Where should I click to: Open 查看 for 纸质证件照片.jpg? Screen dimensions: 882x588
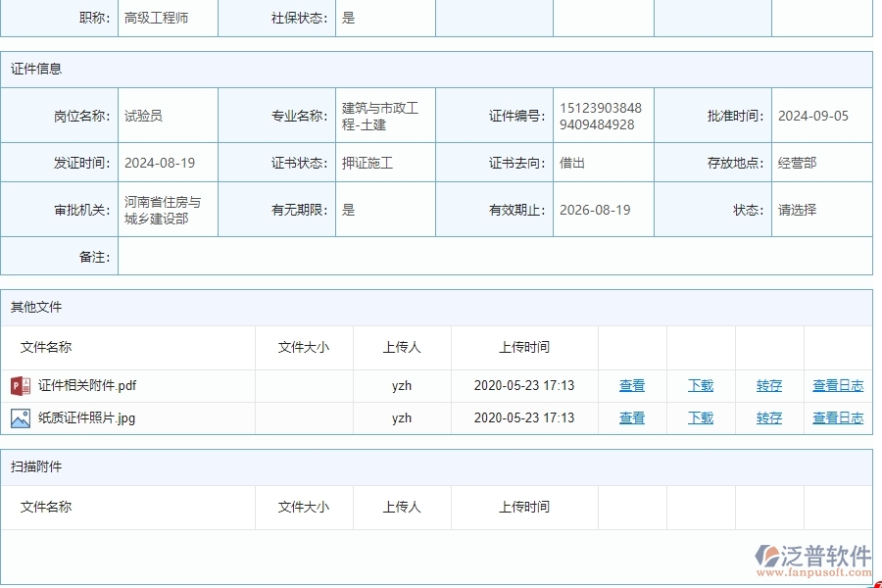632,417
